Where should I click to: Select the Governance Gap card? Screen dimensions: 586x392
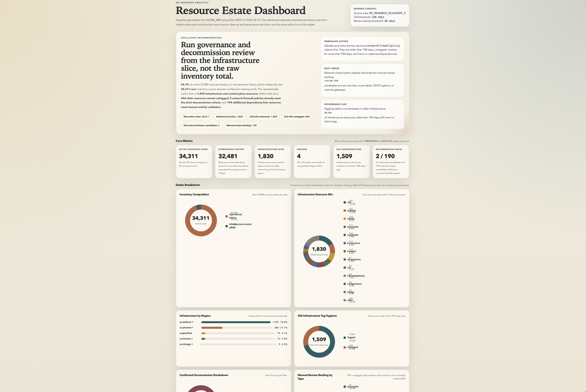click(x=362, y=114)
